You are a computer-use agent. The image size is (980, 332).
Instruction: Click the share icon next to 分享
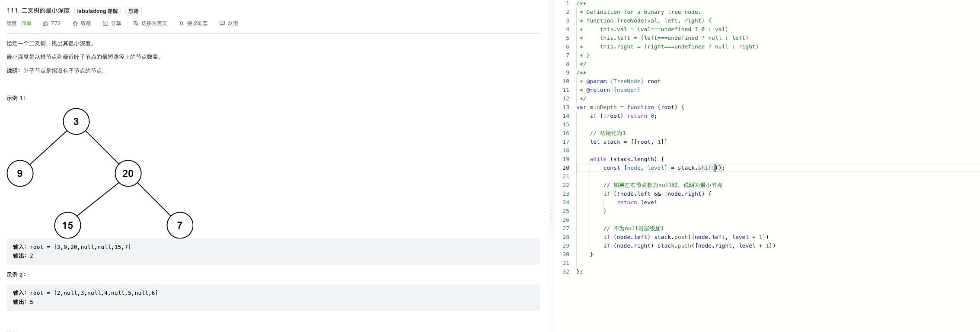[x=105, y=23]
